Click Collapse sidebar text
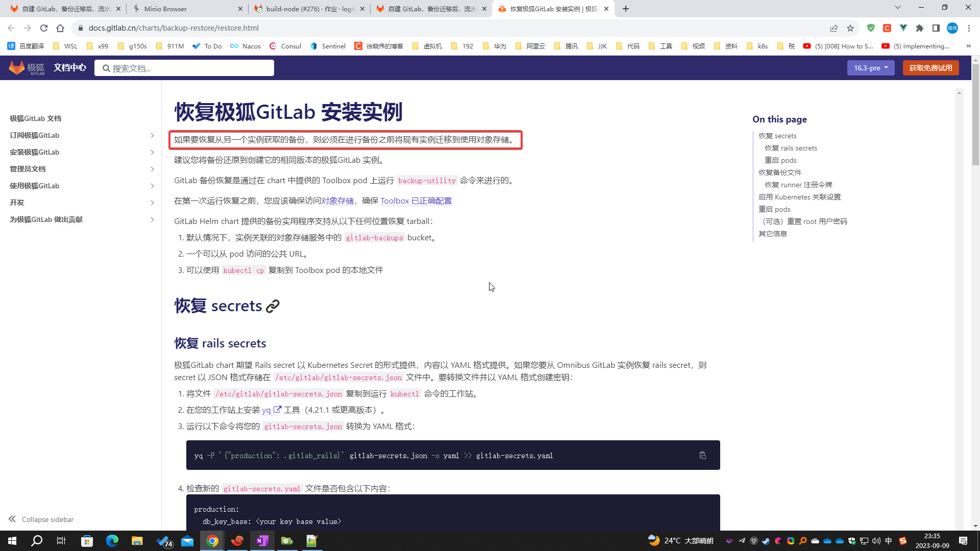This screenshot has width=980, height=551. pos(47,519)
